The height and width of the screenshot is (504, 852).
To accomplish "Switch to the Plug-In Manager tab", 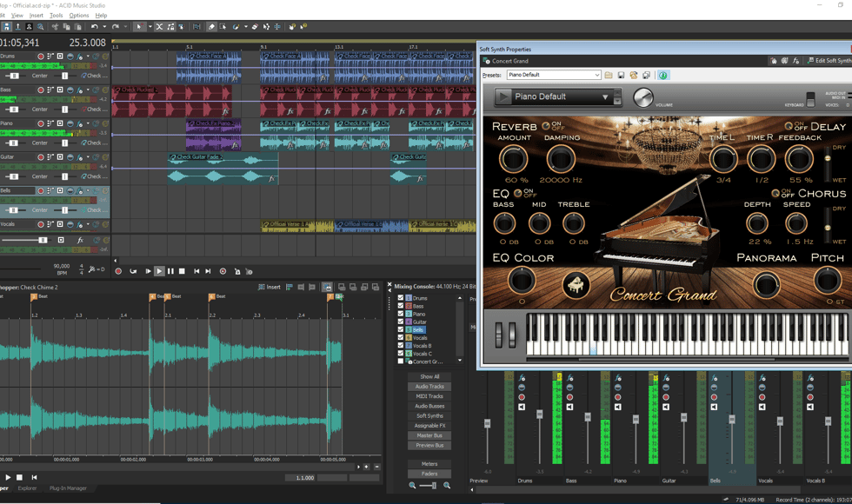I will pyautogui.click(x=69, y=488).
